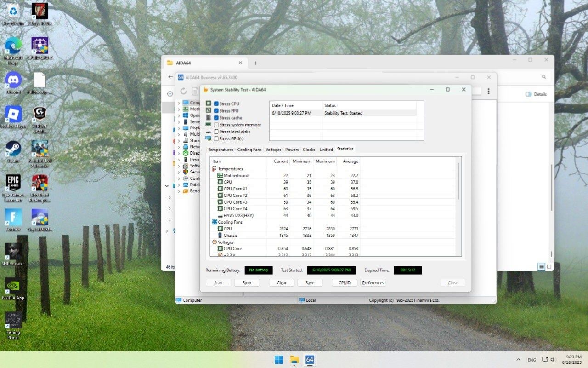The image size is (588, 368).
Task: Enable the Stress system memory checkbox
Action: click(216, 125)
